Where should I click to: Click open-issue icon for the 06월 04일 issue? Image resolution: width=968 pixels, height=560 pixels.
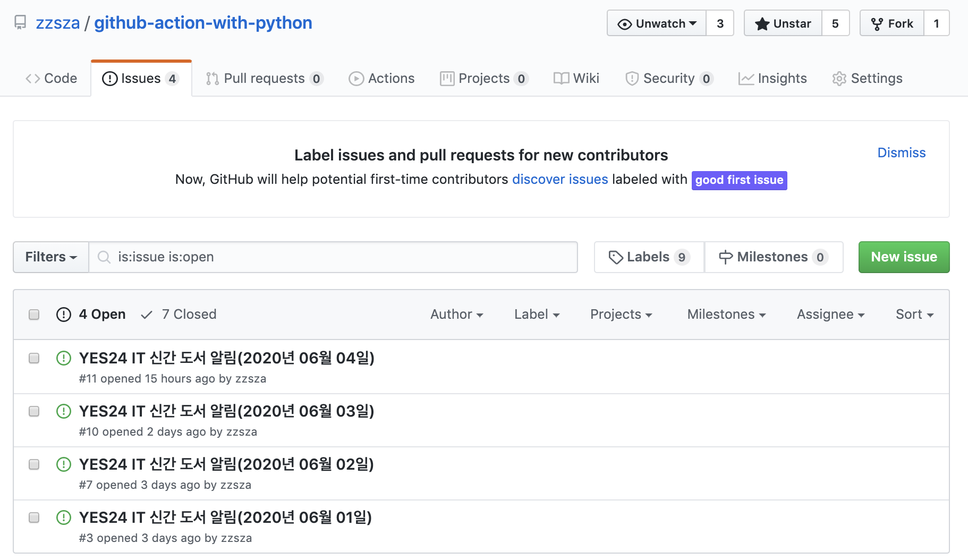tap(64, 358)
